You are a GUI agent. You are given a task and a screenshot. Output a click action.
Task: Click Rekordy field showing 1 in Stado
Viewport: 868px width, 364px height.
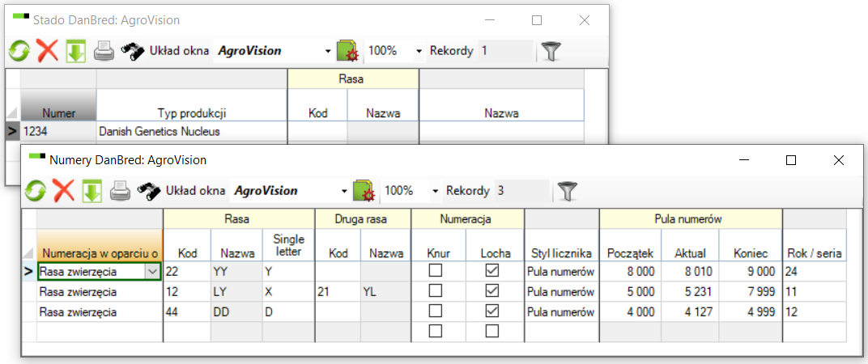(505, 51)
